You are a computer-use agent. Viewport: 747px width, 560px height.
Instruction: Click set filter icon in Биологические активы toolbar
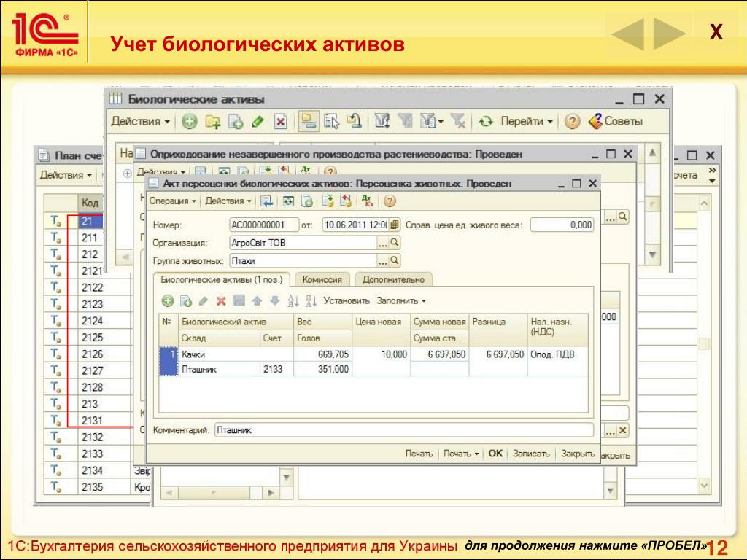382,122
